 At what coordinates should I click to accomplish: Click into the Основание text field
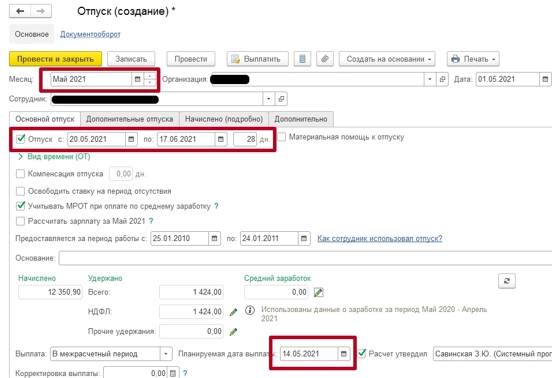click(305, 258)
